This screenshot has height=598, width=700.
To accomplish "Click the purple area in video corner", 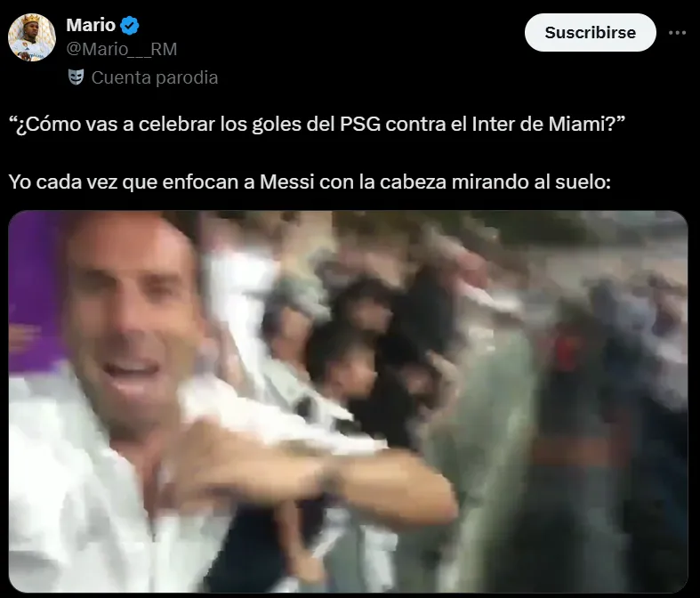I will click(36, 290).
